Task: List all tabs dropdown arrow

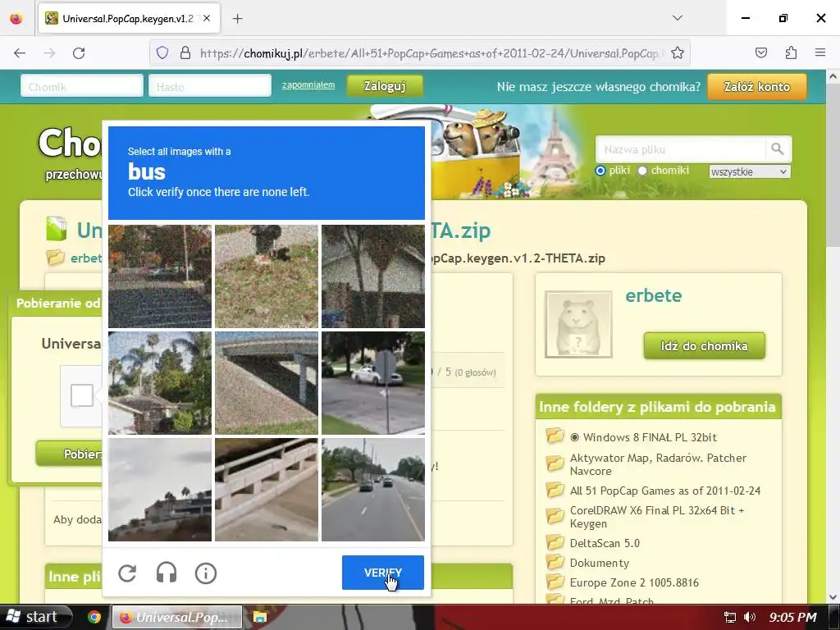Action: click(x=677, y=18)
